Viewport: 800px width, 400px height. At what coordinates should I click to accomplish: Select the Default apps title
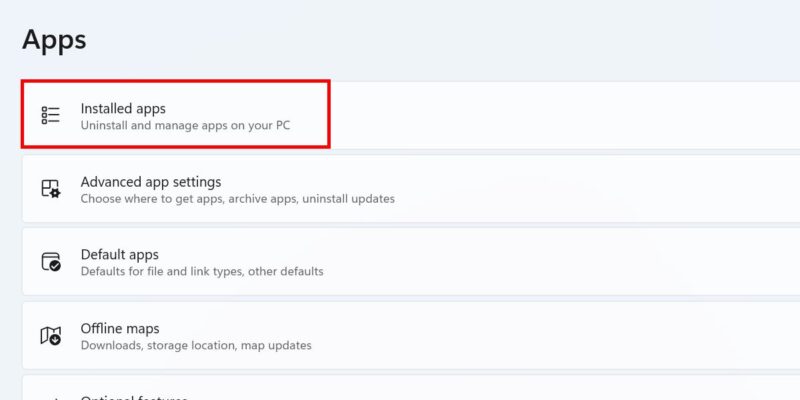point(119,254)
